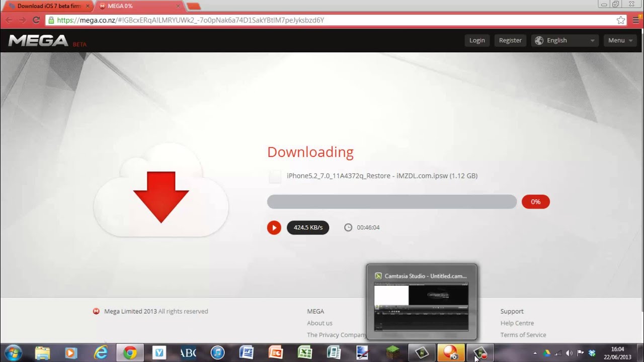Switch to Download iOS 7 beta tab

pos(49,6)
